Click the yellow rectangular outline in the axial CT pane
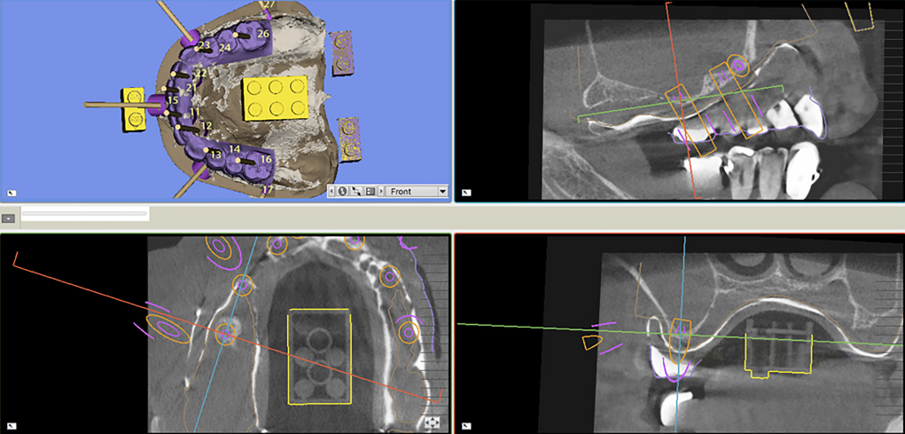Image resolution: width=905 pixels, height=434 pixels. click(x=319, y=357)
